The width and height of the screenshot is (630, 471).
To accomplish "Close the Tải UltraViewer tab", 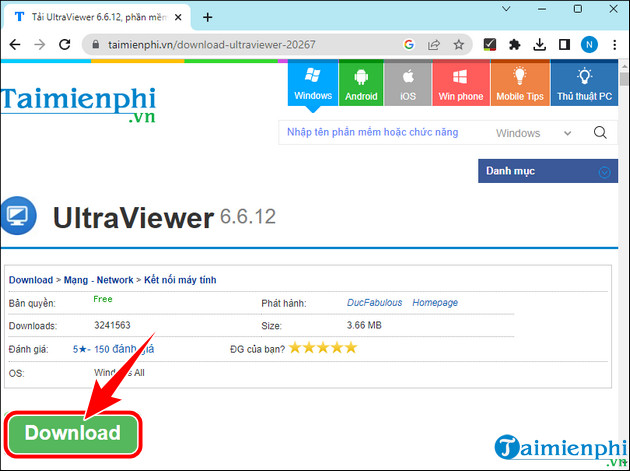I will [178, 17].
